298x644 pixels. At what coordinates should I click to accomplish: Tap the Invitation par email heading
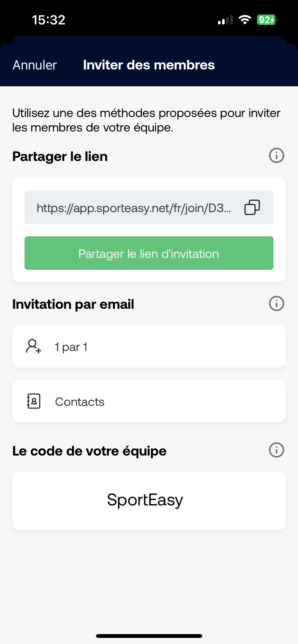(x=73, y=304)
